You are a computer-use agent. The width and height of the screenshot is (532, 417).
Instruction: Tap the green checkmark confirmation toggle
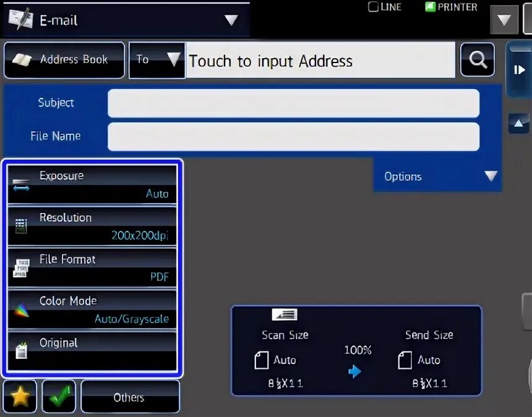point(59,396)
